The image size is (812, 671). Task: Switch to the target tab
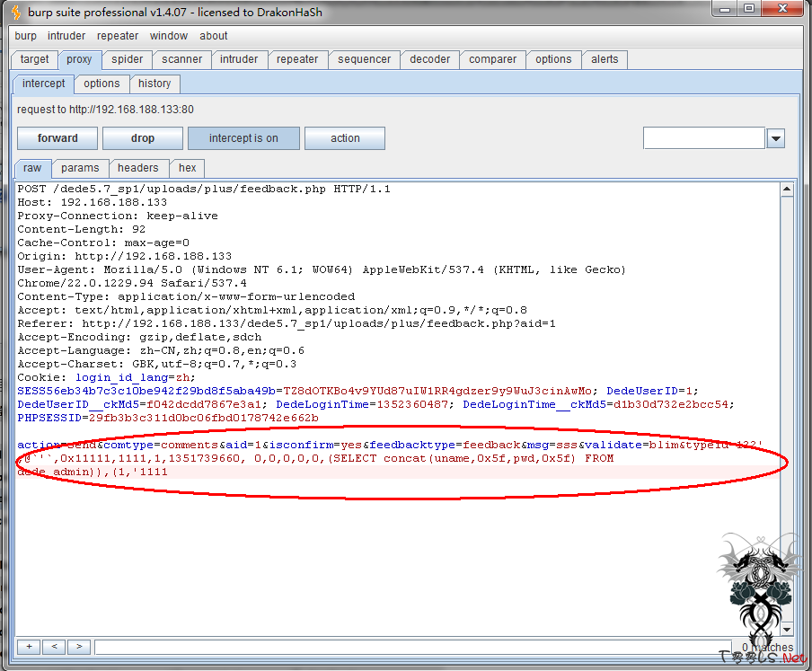35,59
